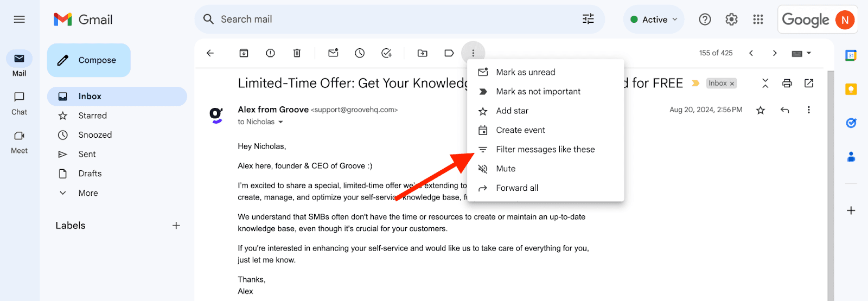Print this email conversation
This screenshot has height=301, width=868.
pos(787,83)
